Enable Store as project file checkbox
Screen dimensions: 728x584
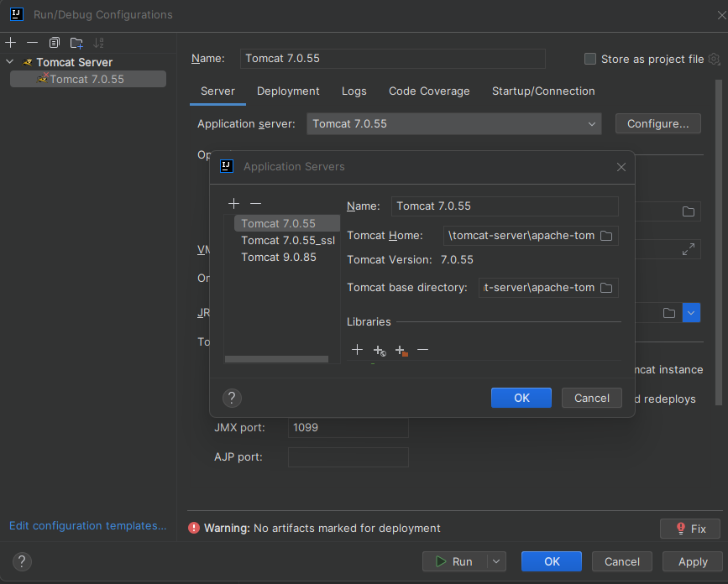coord(589,59)
